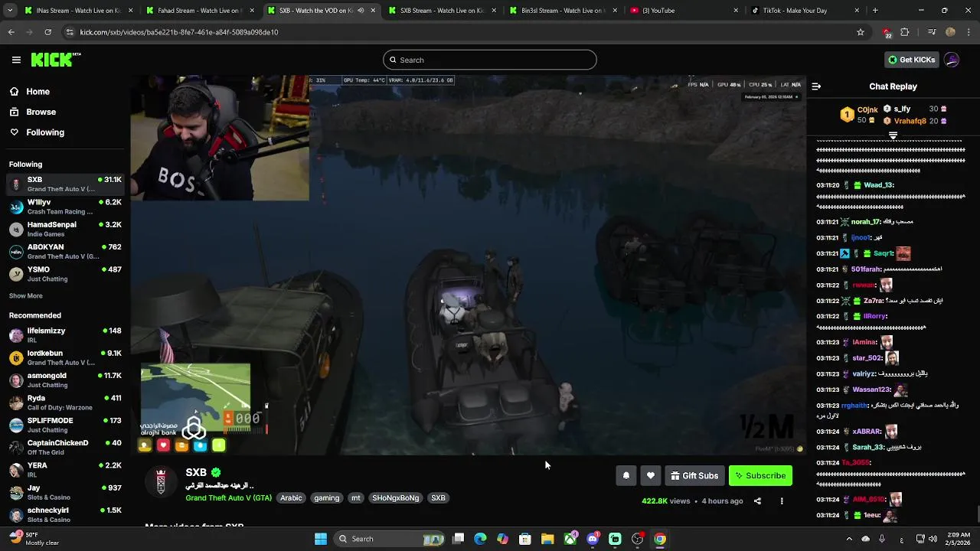Switch to Fahad Stream browser tab
This screenshot has height=551, width=980.
point(199,11)
